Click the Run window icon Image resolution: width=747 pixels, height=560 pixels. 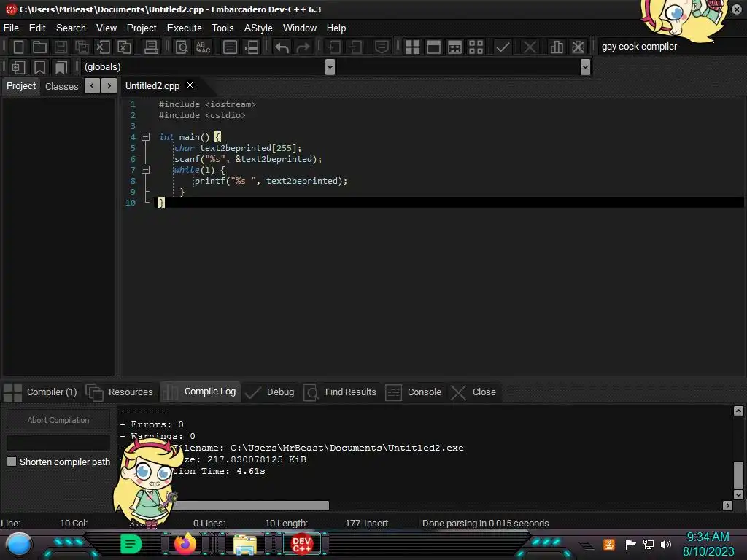click(433, 47)
